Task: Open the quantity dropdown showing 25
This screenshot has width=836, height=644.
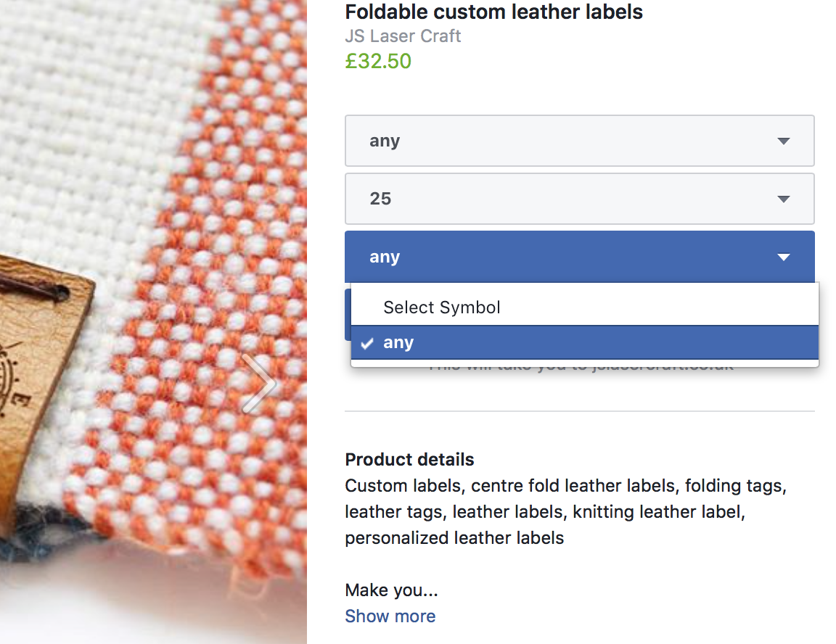Action: pyautogui.click(x=580, y=199)
